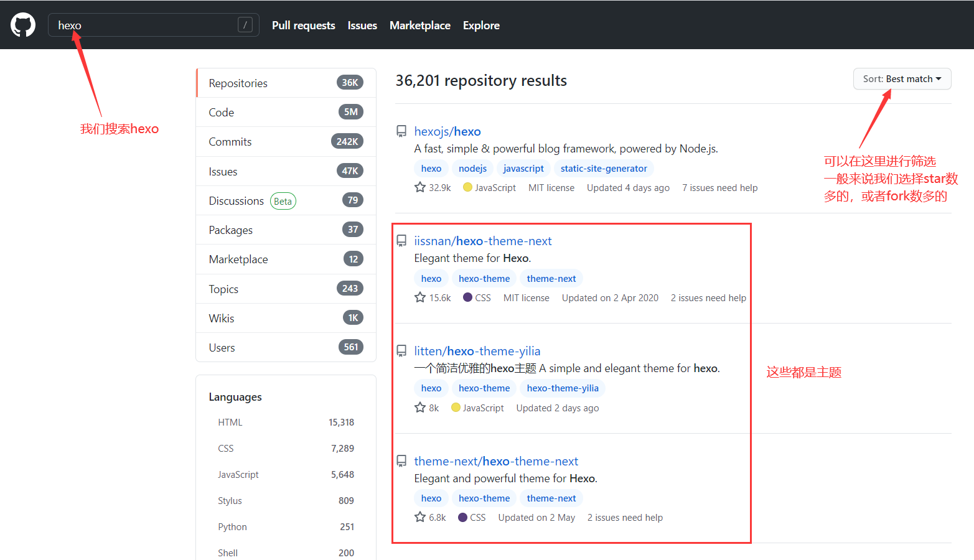Viewport: 974px width, 560px height.
Task: Open iissnan/hexo-theme-next repository
Action: click(x=483, y=241)
